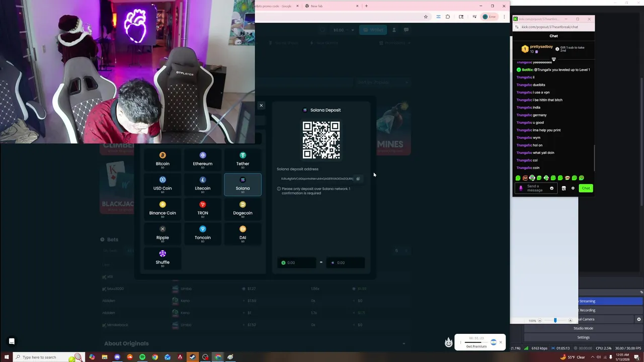
Task: Open the Chrome profile showing Error
Action: pos(489,17)
